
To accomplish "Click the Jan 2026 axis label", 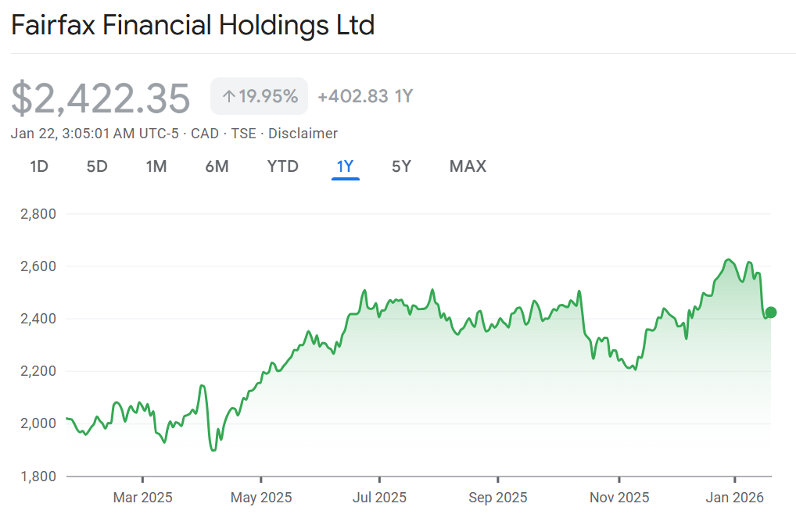I will (735, 498).
